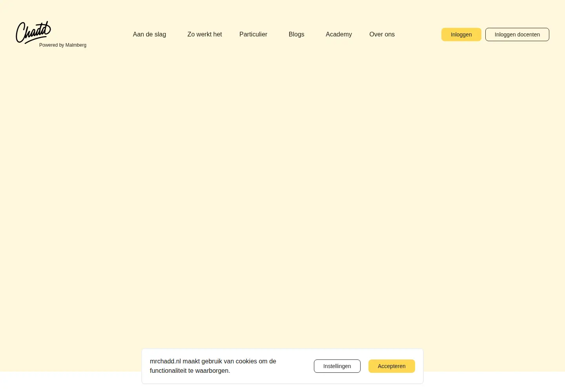The width and height of the screenshot is (565, 392).
Task: Click the Chadd logo in the header
Action: coord(33,32)
